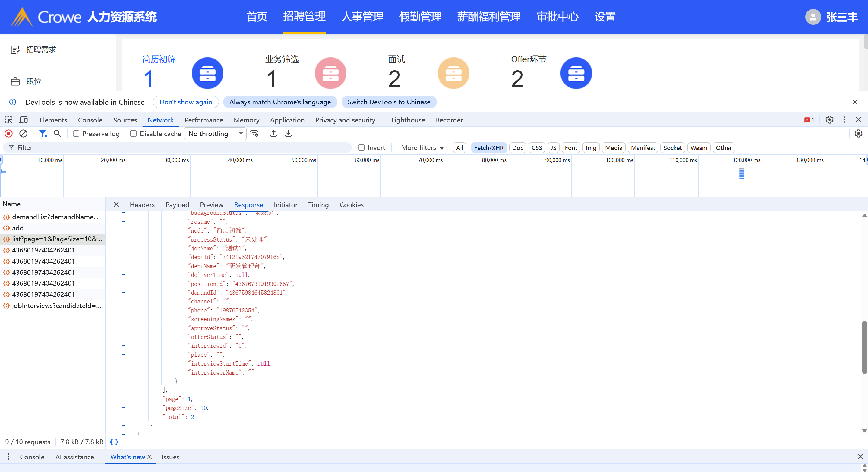Click the stop recording network log icon
The height and width of the screenshot is (472, 868).
point(9,134)
